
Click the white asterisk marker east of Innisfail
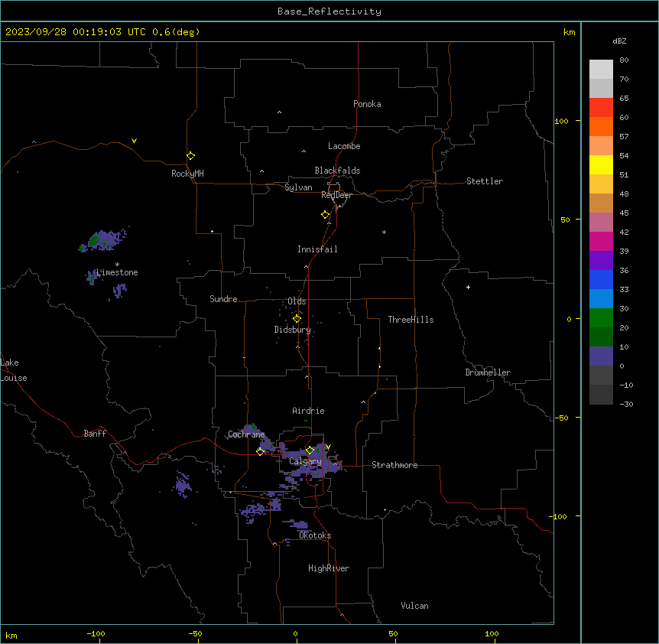click(x=384, y=232)
